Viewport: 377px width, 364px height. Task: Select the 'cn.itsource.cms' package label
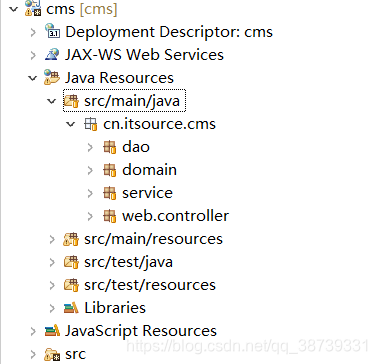pyautogui.click(x=159, y=124)
